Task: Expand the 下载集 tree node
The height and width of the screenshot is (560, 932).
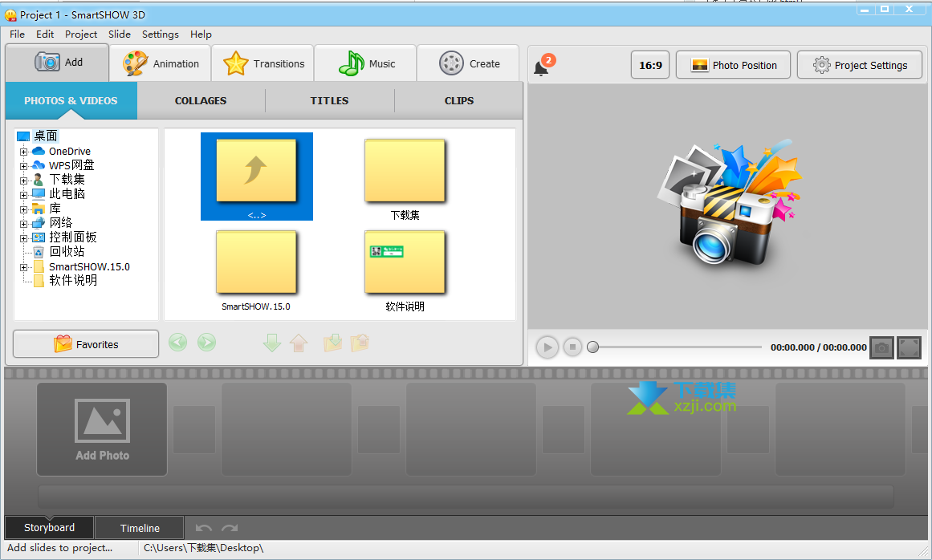Action: [x=24, y=181]
